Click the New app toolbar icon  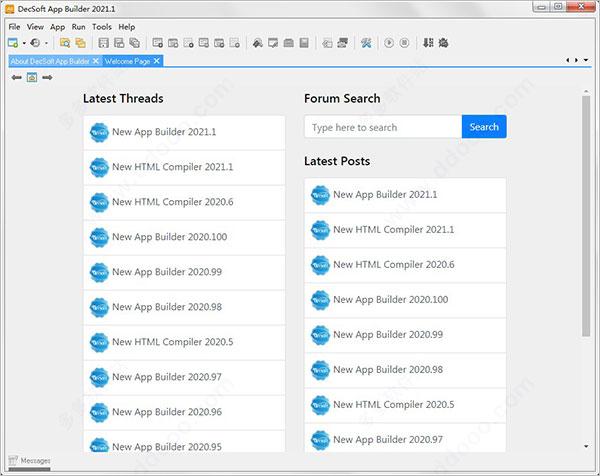pyautogui.click(x=12, y=43)
